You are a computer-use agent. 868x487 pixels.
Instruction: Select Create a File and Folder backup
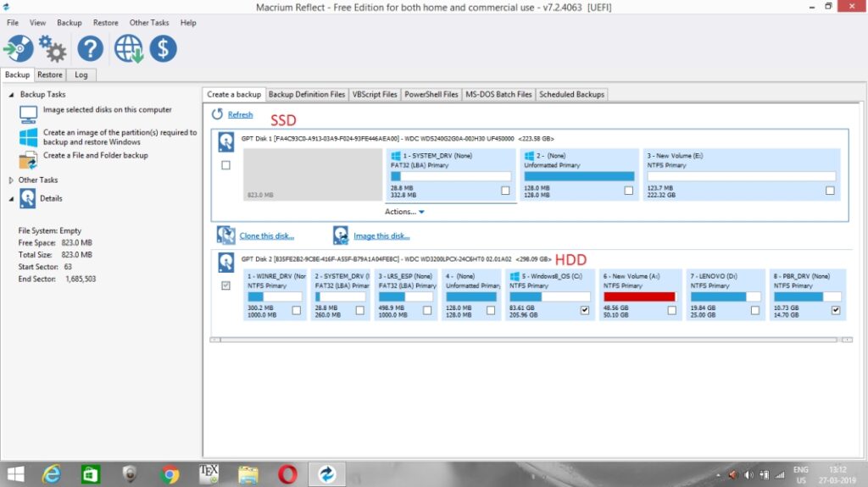96,156
